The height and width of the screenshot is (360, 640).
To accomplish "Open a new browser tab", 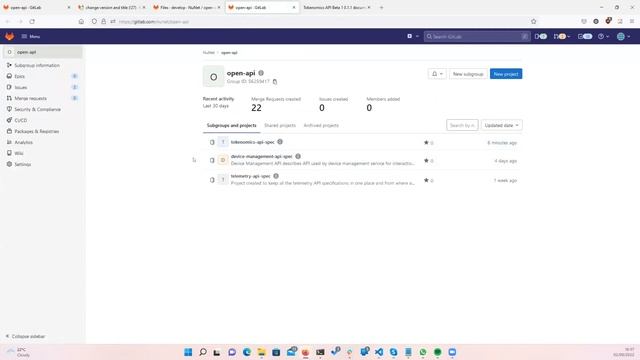I will pyautogui.click(x=381, y=7).
